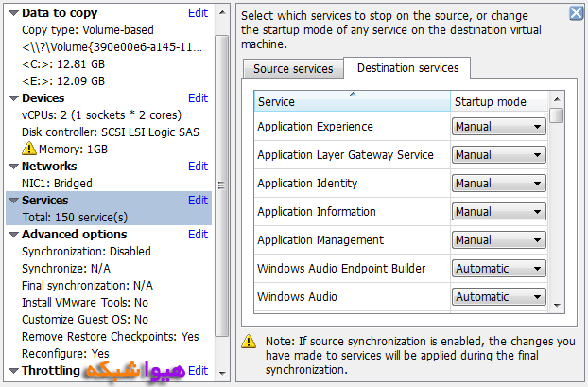Select the Application Experience service row
Image resolution: width=588 pixels, height=387 pixels.
tap(352, 127)
